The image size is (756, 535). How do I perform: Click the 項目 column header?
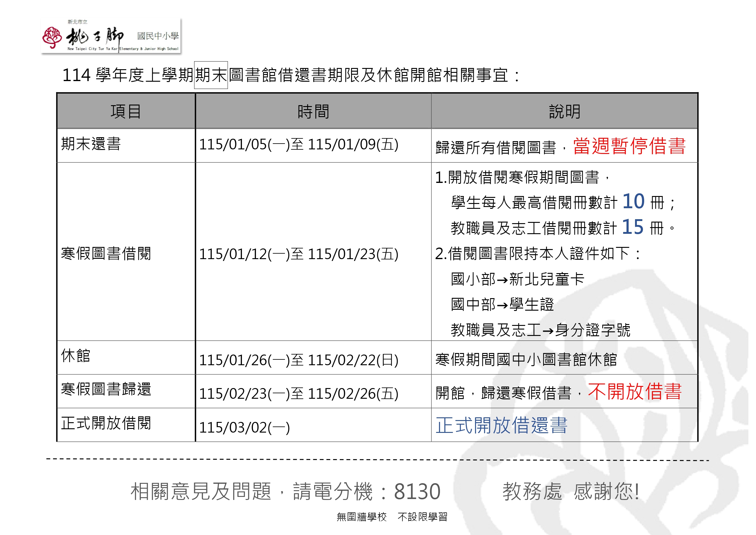[x=126, y=112]
